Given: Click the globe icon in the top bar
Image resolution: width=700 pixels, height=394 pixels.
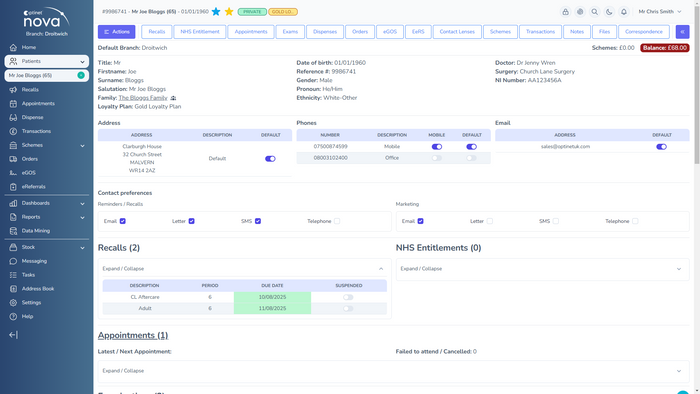Looking at the screenshot, I should pyautogui.click(x=580, y=12).
